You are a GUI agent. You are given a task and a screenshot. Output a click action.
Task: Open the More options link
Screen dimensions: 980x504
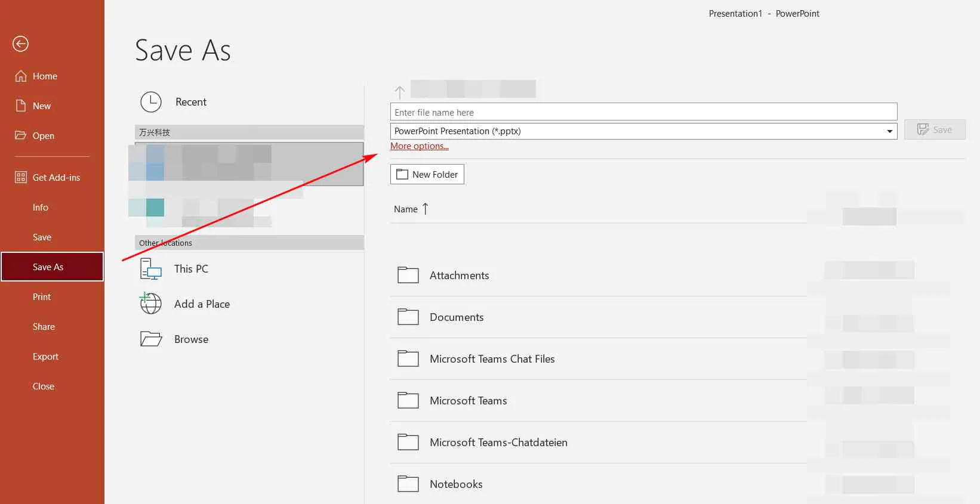(419, 146)
